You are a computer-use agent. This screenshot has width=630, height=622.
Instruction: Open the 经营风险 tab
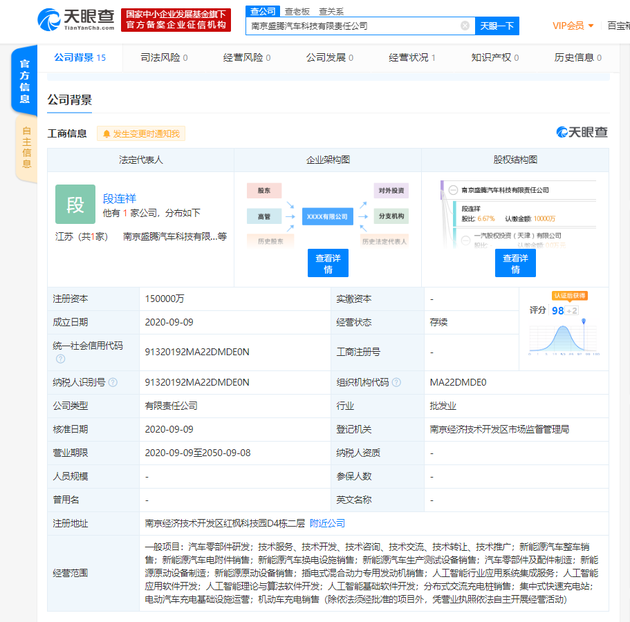point(247,58)
